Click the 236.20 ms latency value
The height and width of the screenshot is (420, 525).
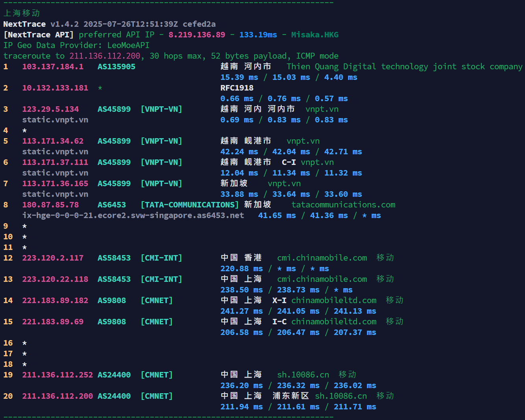click(x=242, y=385)
